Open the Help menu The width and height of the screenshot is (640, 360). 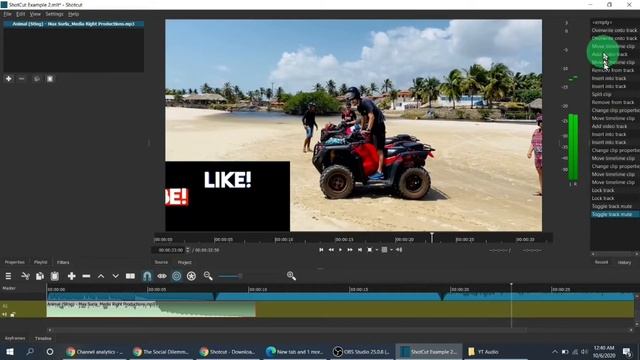pyautogui.click(x=73, y=14)
